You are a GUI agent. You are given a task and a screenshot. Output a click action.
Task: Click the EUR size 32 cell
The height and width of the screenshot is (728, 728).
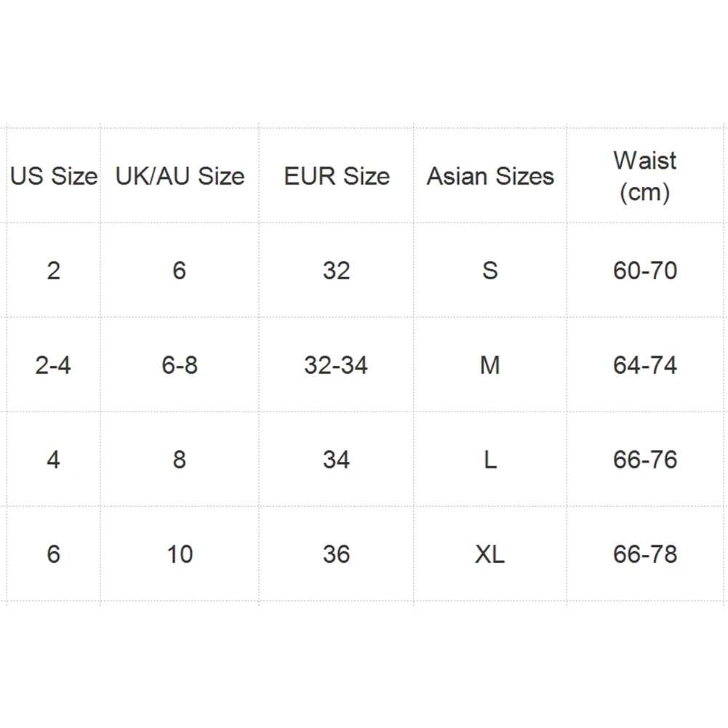point(336,271)
